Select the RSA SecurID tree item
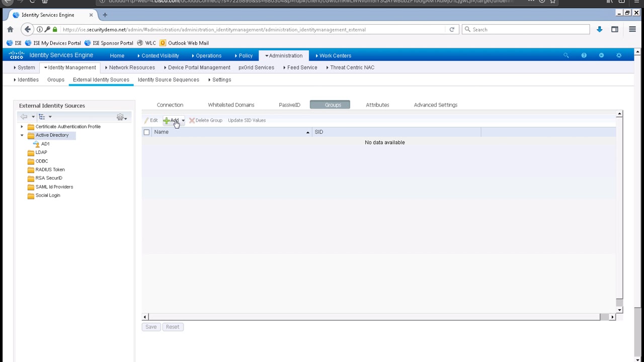This screenshot has height=362, width=644. click(x=49, y=178)
